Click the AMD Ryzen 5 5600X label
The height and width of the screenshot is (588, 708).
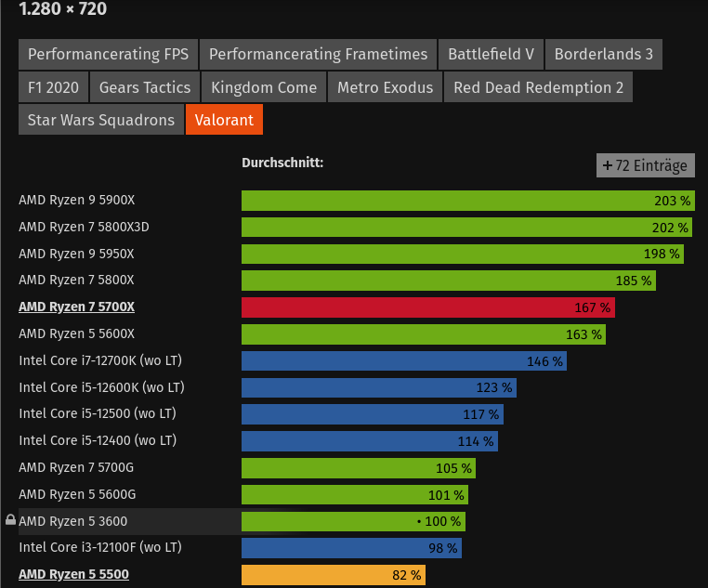77,333
